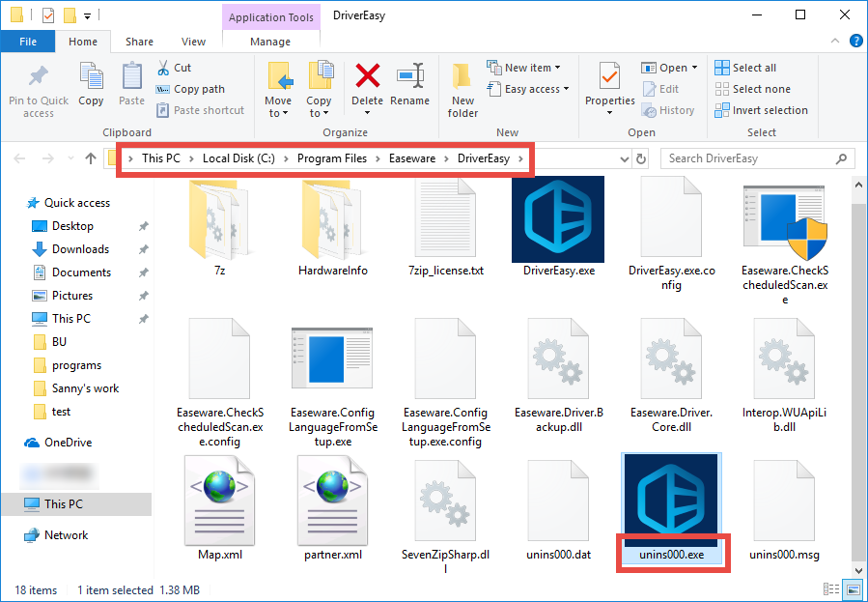Image resolution: width=868 pixels, height=602 pixels.
Task: Expand the address bar history dropdown
Action: (x=625, y=158)
